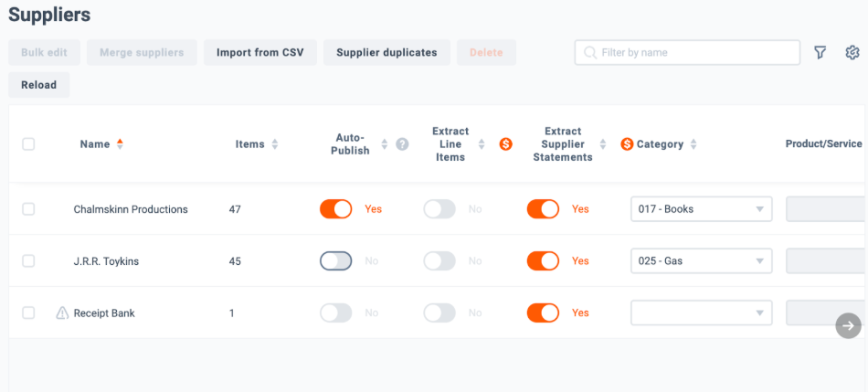Open the settings gear icon
The width and height of the screenshot is (868, 392).
[x=852, y=53]
